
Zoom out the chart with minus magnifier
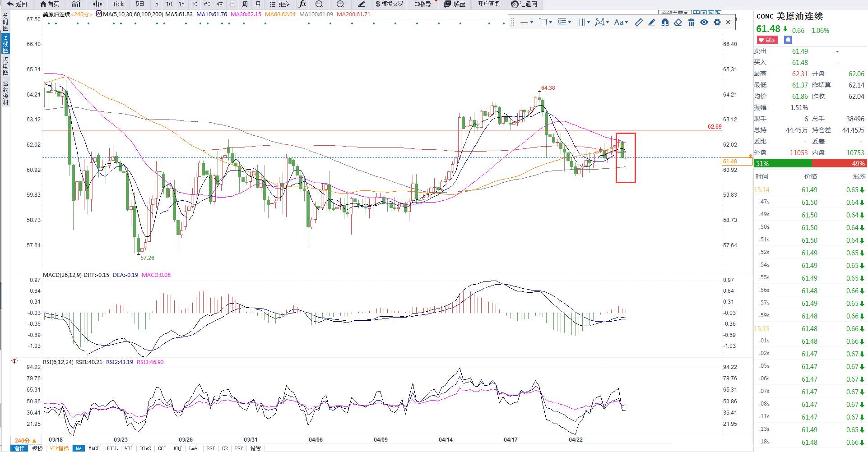319,4
